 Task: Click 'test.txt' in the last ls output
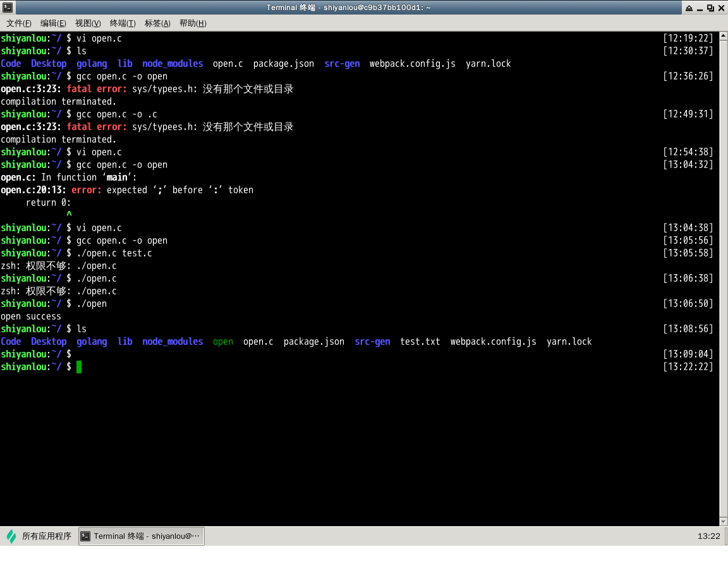[420, 342]
